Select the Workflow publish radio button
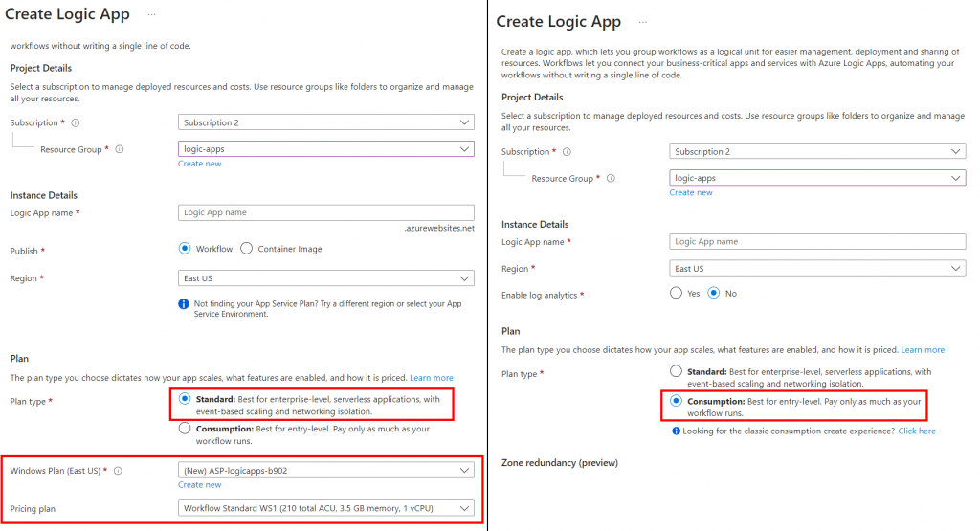980x531 pixels. pos(185,249)
